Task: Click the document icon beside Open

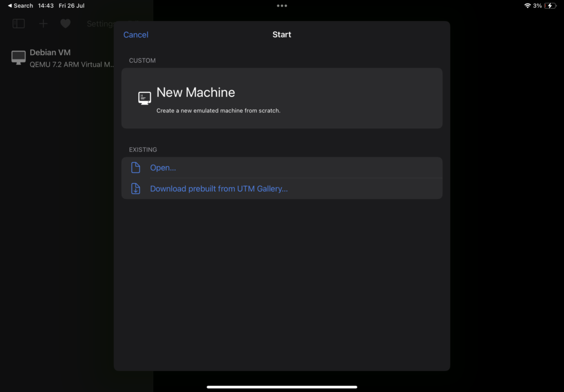Action: click(x=135, y=167)
